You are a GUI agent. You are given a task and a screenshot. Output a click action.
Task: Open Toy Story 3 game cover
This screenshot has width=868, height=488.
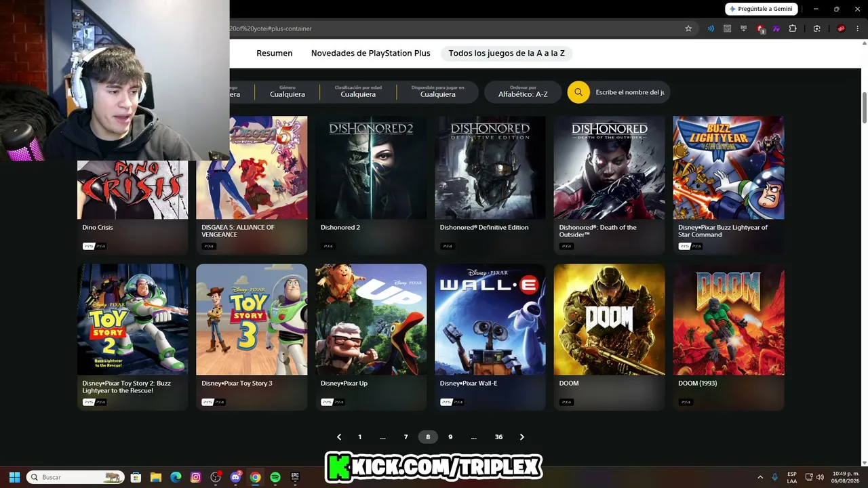coord(252,319)
